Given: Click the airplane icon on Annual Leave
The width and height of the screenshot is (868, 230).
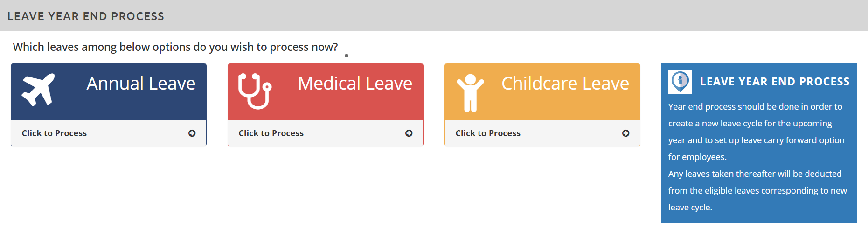Looking at the screenshot, I should pyautogui.click(x=38, y=90).
